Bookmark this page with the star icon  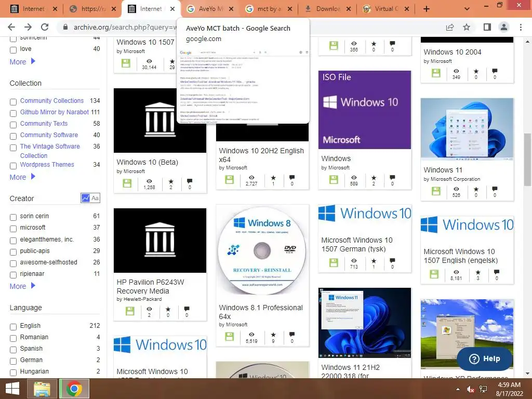[x=467, y=27]
